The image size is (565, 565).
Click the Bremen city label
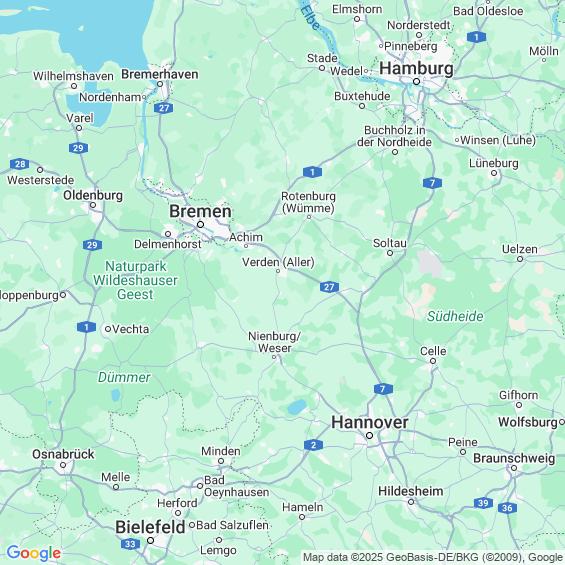pyautogui.click(x=200, y=211)
